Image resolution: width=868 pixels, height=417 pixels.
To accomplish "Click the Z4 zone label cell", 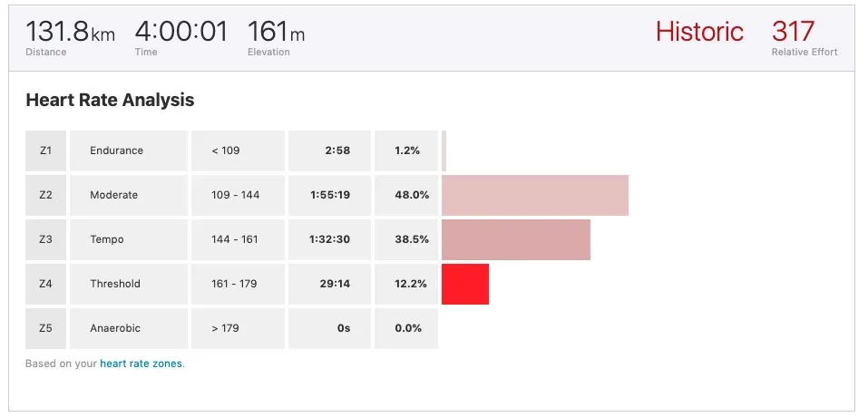I will coord(45,284).
